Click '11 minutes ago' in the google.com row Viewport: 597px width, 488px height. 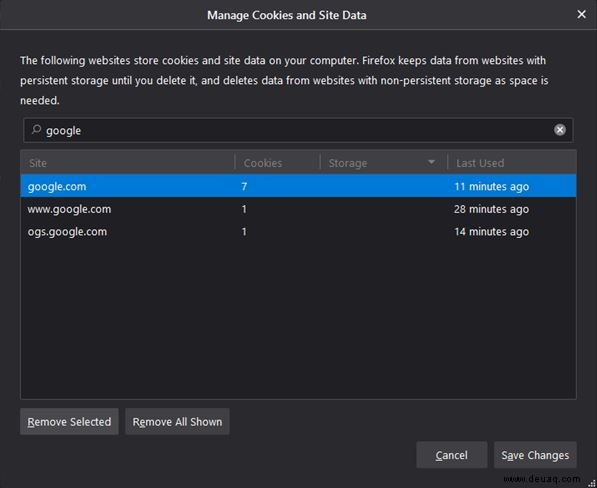coord(492,187)
